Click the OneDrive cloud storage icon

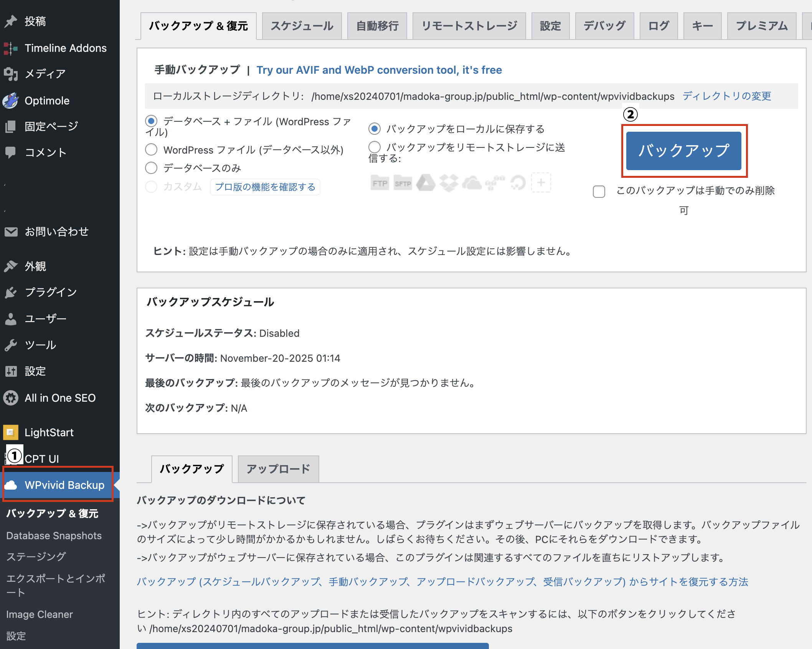(x=472, y=183)
